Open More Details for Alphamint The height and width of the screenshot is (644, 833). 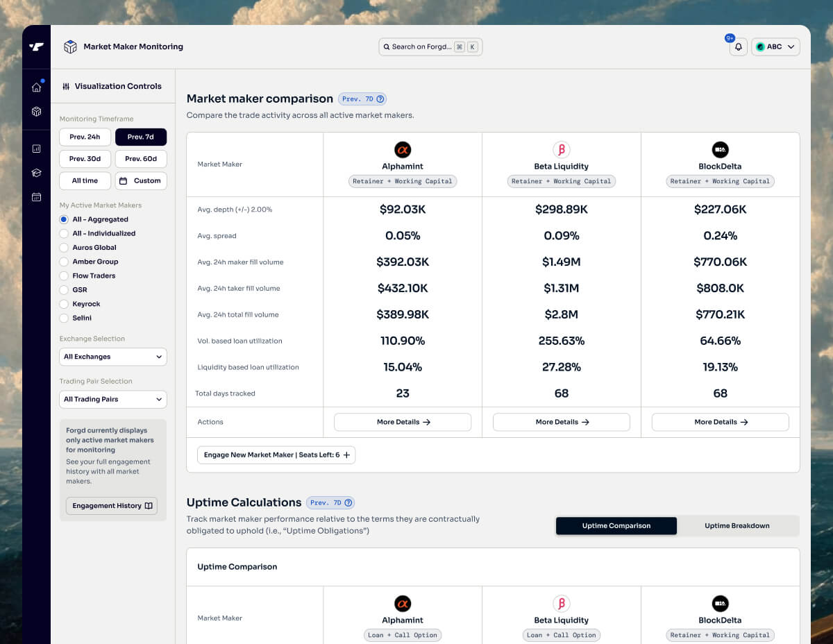(403, 422)
